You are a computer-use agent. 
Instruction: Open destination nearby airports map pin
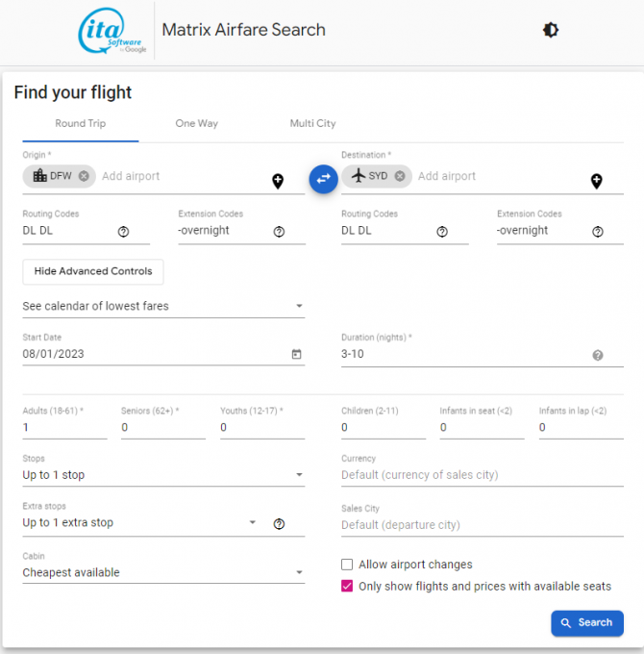[x=597, y=181]
